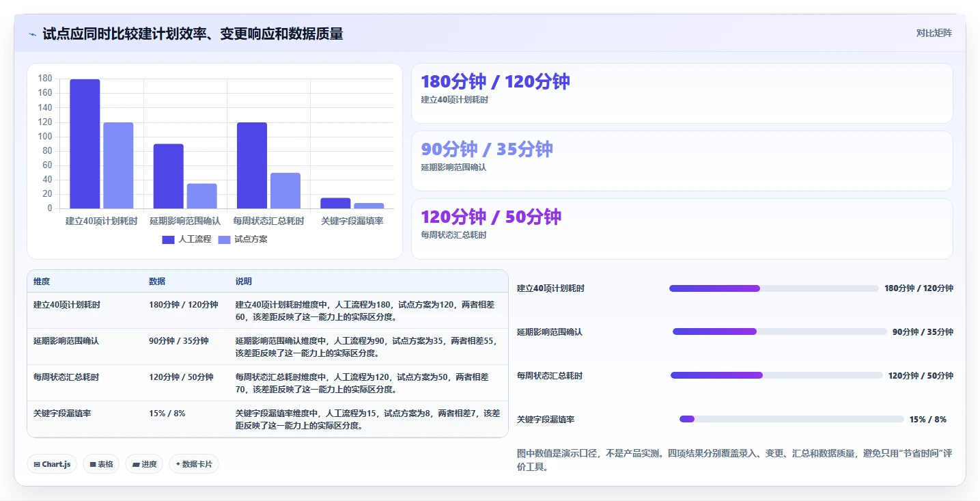
Task: Click the 试点方案 legend label
Action: [251, 239]
